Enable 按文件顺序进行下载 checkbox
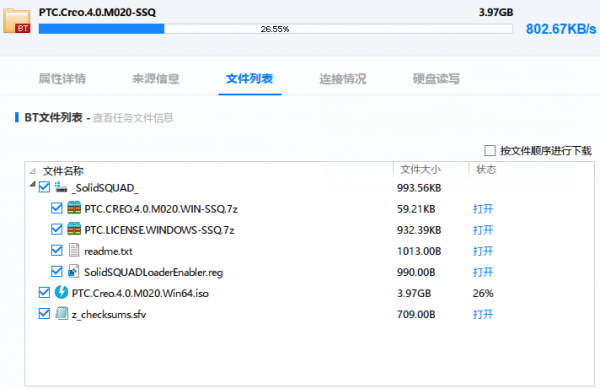The image size is (600, 389). [x=490, y=150]
